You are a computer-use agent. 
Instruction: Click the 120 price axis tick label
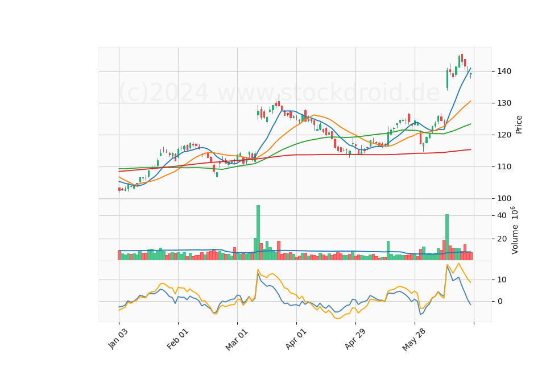coord(504,135)
